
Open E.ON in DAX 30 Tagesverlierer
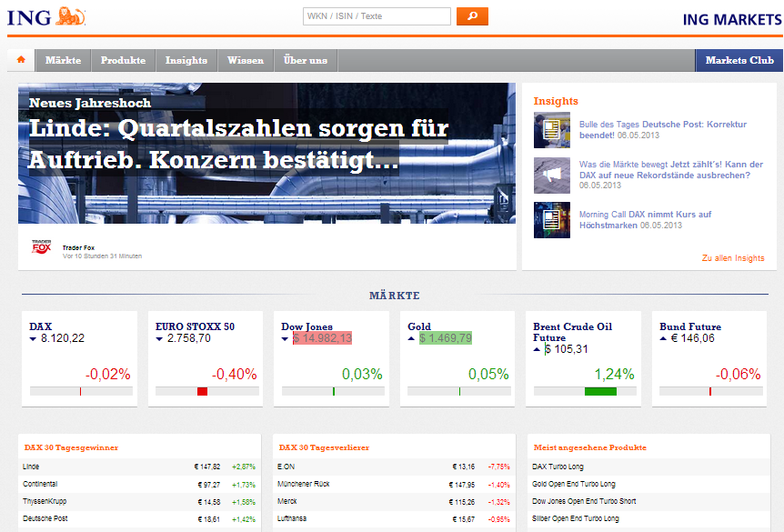pos(286,466)
